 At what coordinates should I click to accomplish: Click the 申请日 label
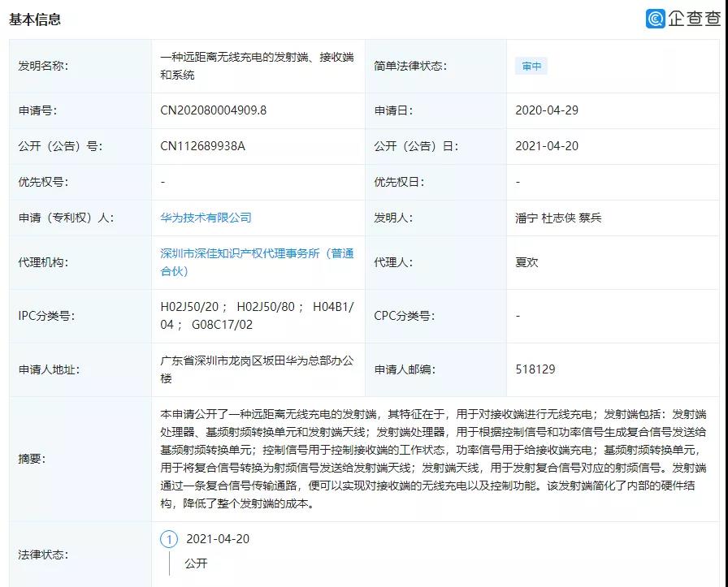[x=393, y=110]
